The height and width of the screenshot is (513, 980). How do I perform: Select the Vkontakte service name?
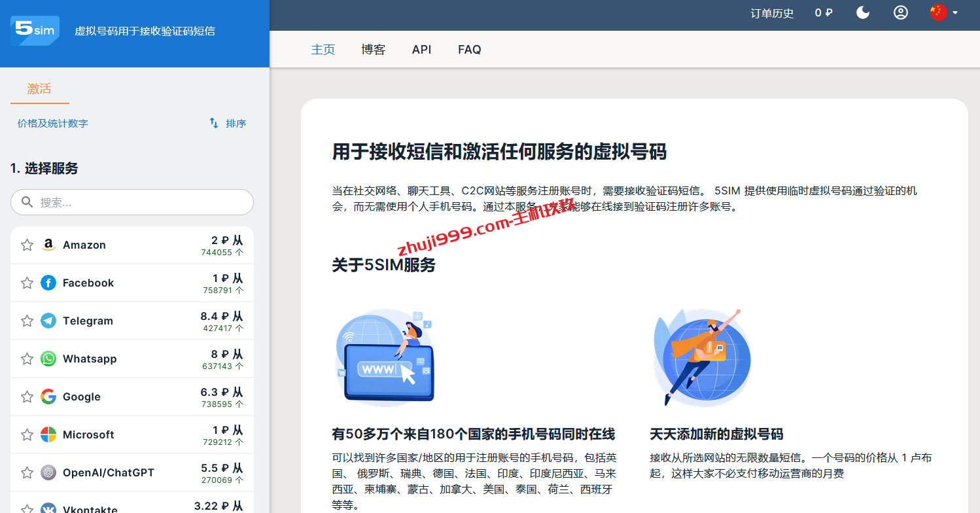90,509
